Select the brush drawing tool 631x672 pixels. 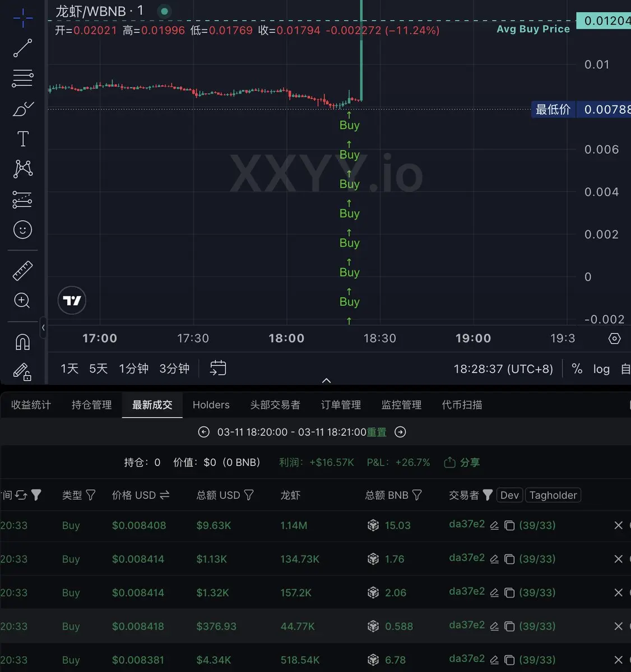coord(23,109)
